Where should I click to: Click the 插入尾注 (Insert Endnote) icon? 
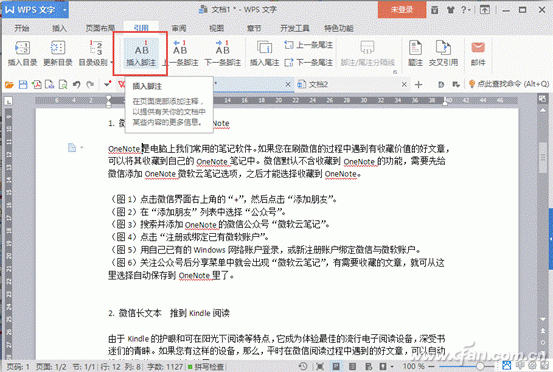pos(264,54)
